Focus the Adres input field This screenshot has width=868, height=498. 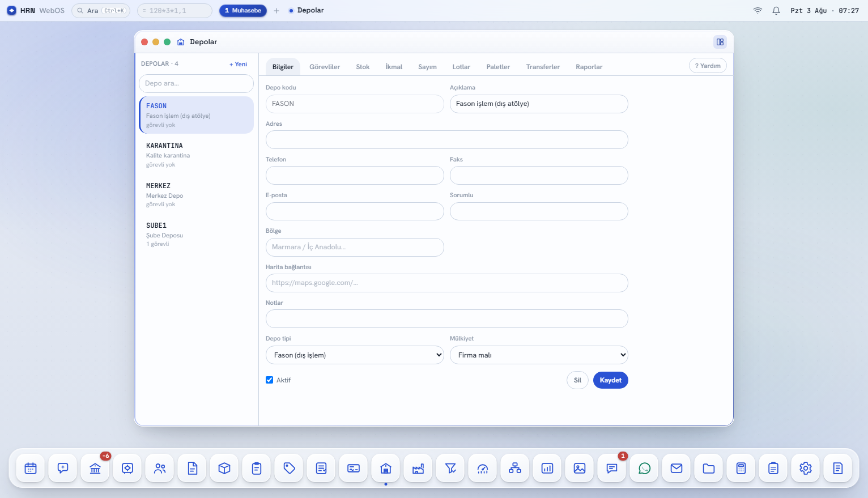point(446,140)
